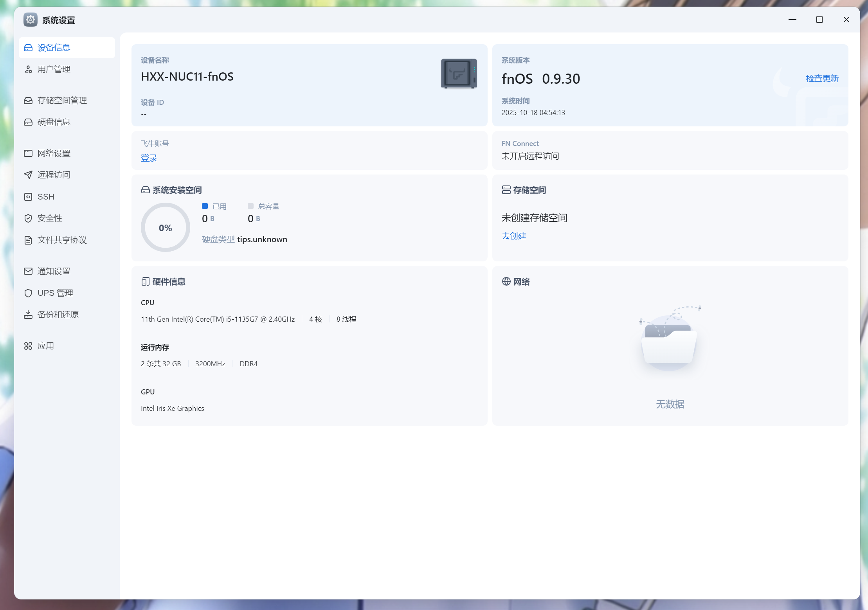Viewport: 868px width, 610px height.
Task: Open 存储空间管理 in sidebar
Action: click(62, 101)
